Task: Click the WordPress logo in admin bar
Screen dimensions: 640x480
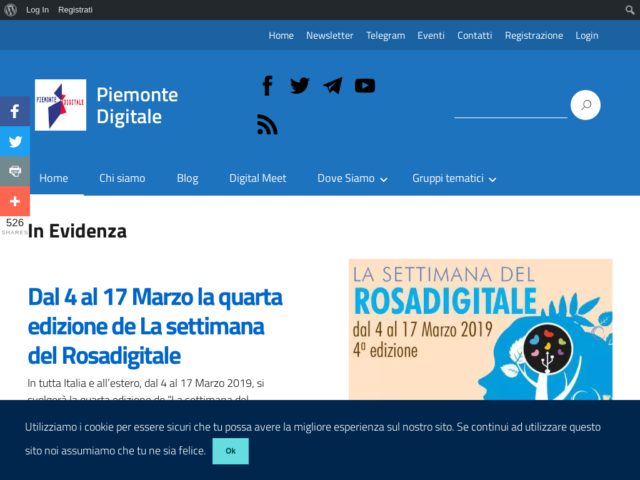Action: (10, 10)
